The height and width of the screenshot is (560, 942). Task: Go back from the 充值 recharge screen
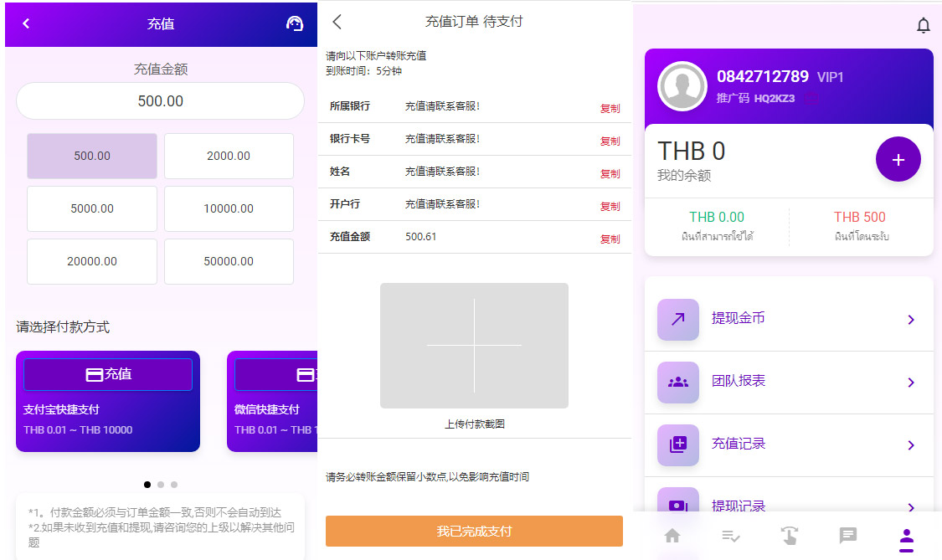point(26,23)
